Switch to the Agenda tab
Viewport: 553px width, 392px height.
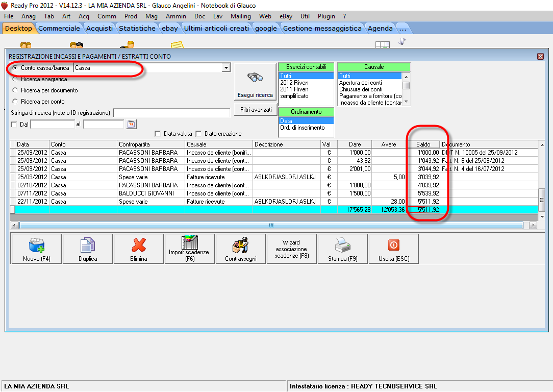point(380,28)
